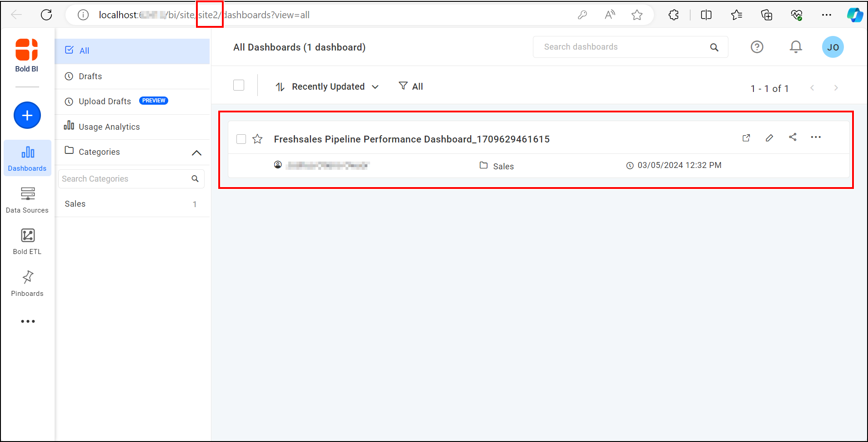Mark Freshsales dashboard as favorite star
The image size is (868, 442).
tap(257, 139)
